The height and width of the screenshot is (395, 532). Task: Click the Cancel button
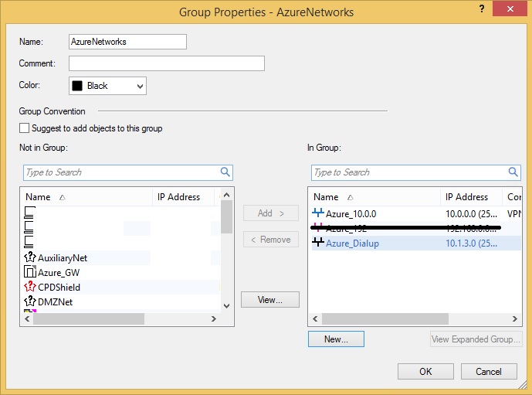click(x=489, y=371)
